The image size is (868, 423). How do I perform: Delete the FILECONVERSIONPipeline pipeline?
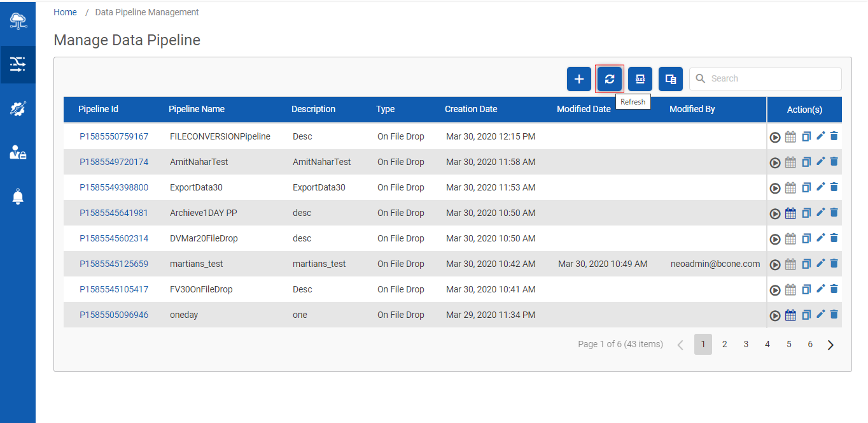pyautogui.click(x=834, y=136)
